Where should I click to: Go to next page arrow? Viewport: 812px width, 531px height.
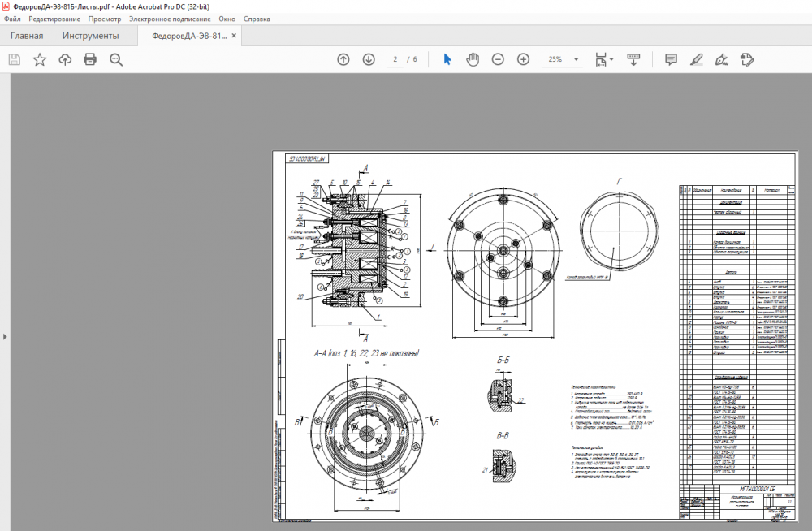tap(369, 59)
